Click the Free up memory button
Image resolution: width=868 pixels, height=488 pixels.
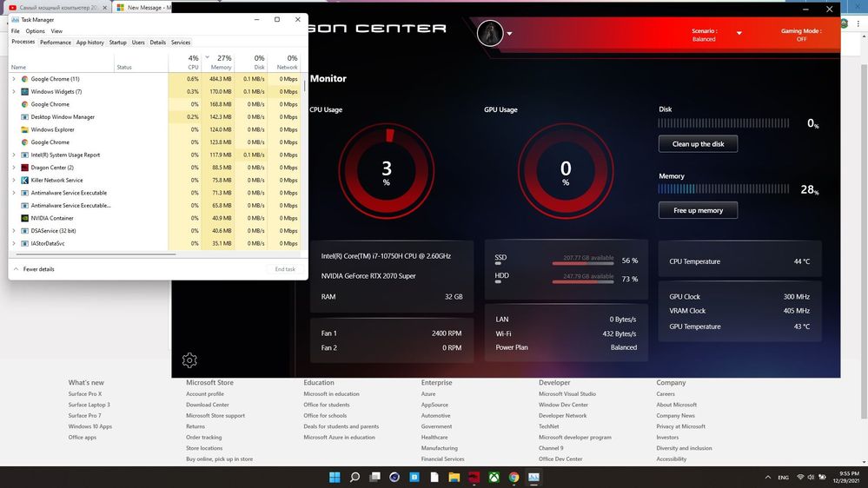[x=698, y=210]
